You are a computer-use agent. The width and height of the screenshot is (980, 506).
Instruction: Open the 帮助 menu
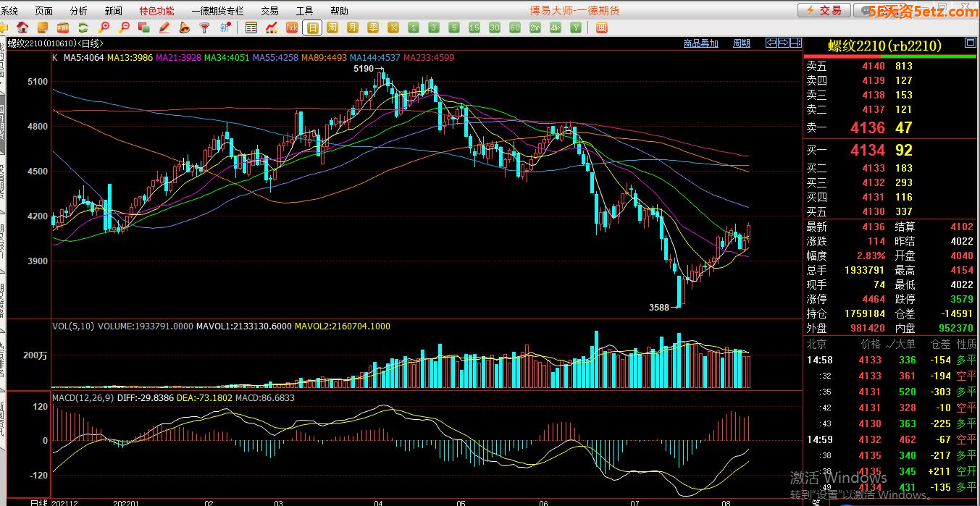point(340,11)
